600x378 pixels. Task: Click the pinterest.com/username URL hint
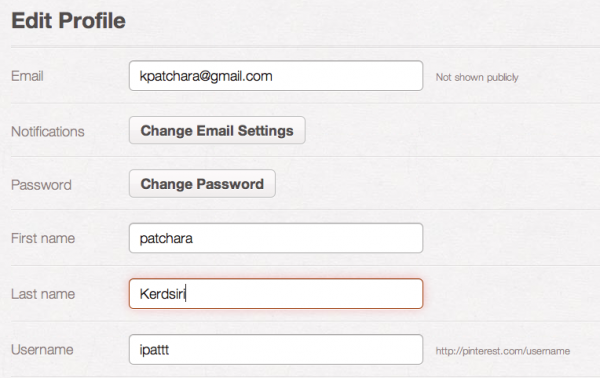tap(503, 351)
